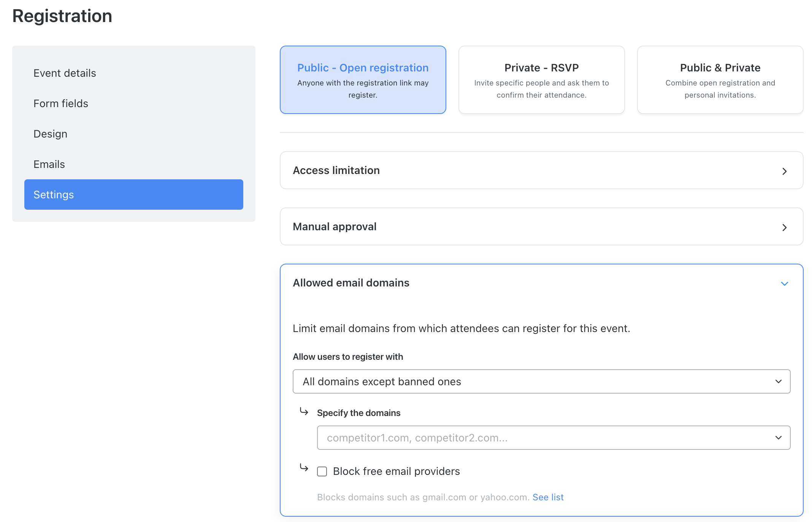
Task: Go to the Form fields section
Action: tap(61, 103)
